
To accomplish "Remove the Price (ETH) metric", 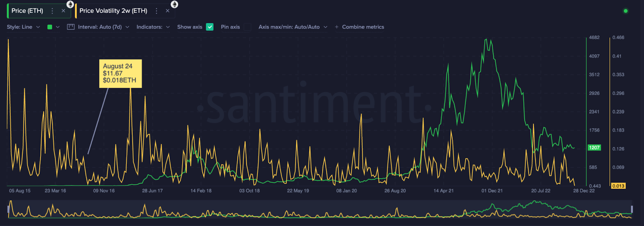I will pyautogui.click(x=63, y=11).
